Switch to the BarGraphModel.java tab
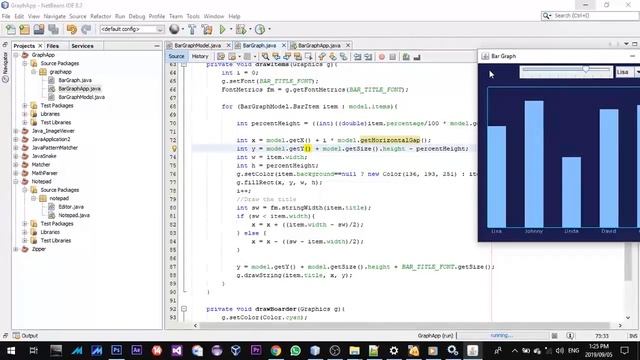 coord(198,45)
